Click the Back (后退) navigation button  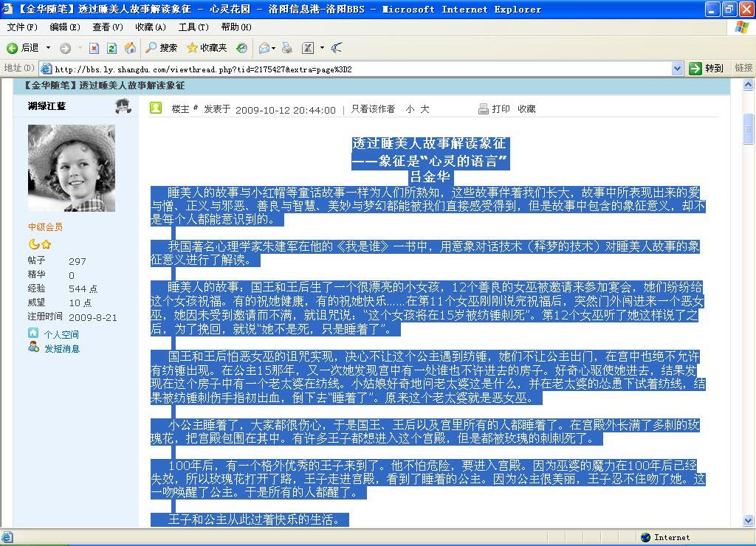23,48
